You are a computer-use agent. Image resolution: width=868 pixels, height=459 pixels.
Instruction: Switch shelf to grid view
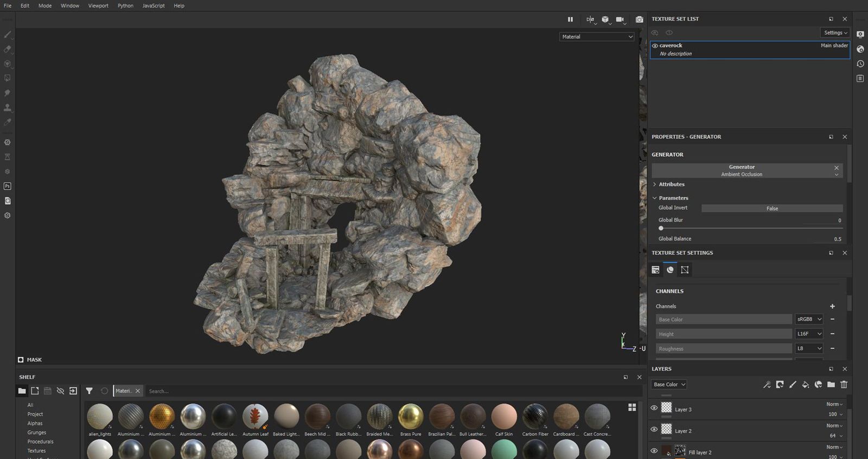[x=632, y=408]
